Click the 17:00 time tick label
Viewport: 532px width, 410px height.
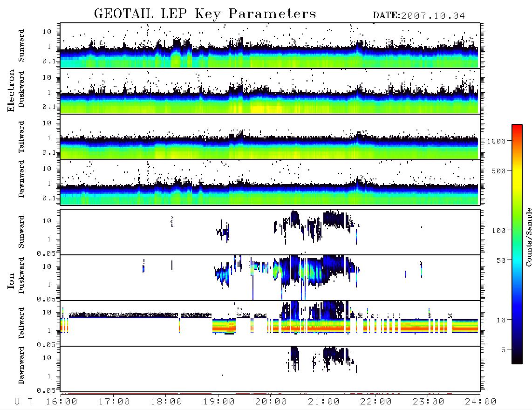coord(114,402)
